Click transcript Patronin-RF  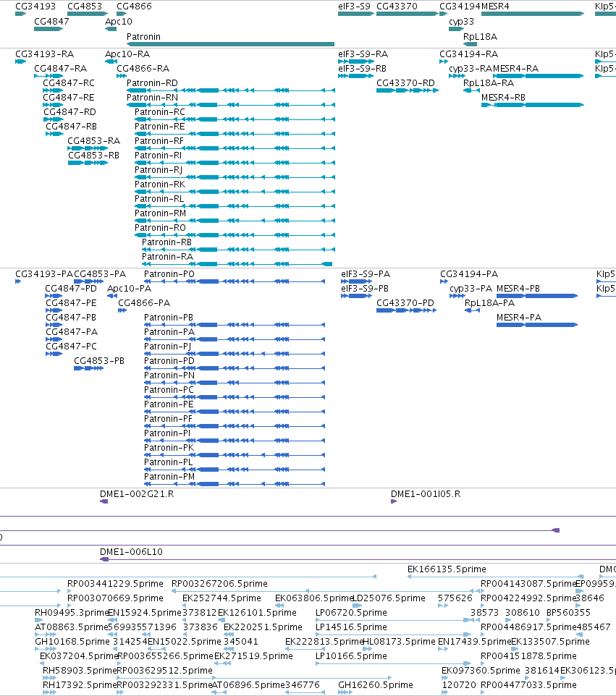(x=235, y=148)
